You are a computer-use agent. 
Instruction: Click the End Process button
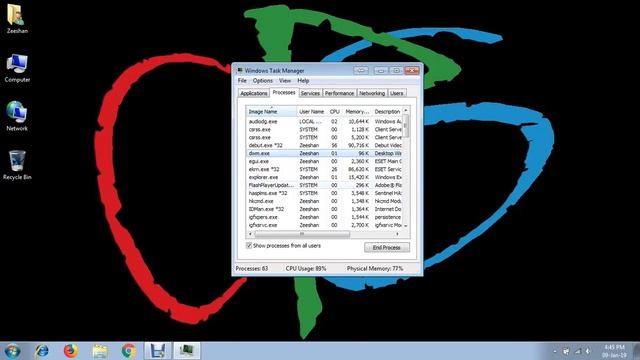tap(387, 247)
